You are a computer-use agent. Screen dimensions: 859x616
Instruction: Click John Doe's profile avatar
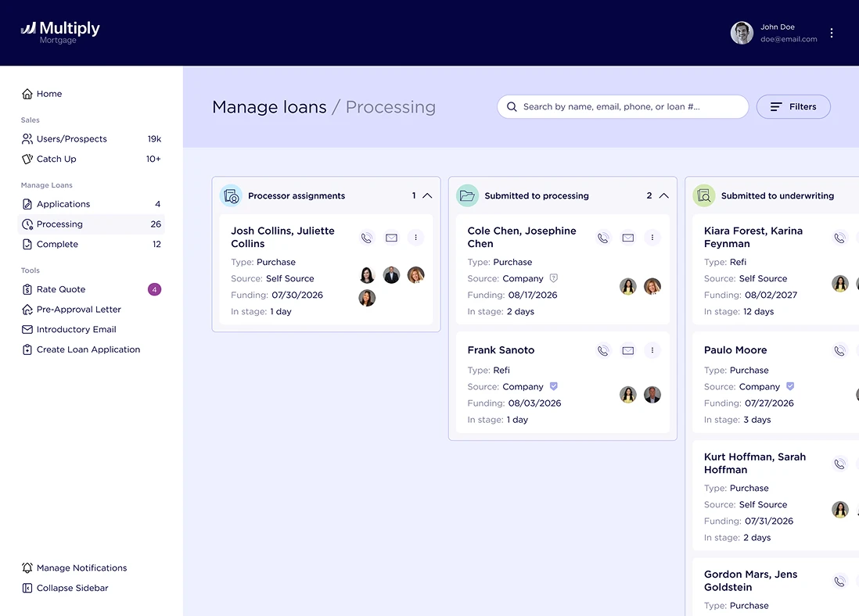(x=742, y=33)
